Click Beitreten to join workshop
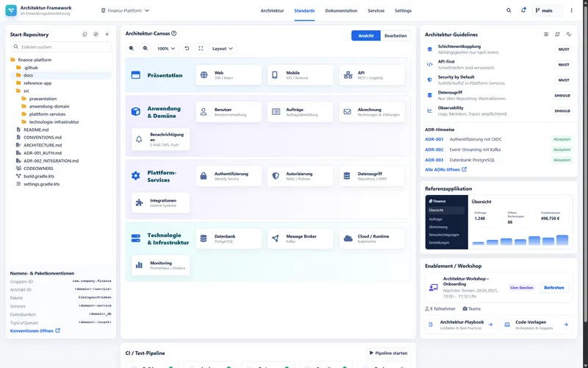The height and width of the screenshot is (368, 588). [x=554, y=288]
